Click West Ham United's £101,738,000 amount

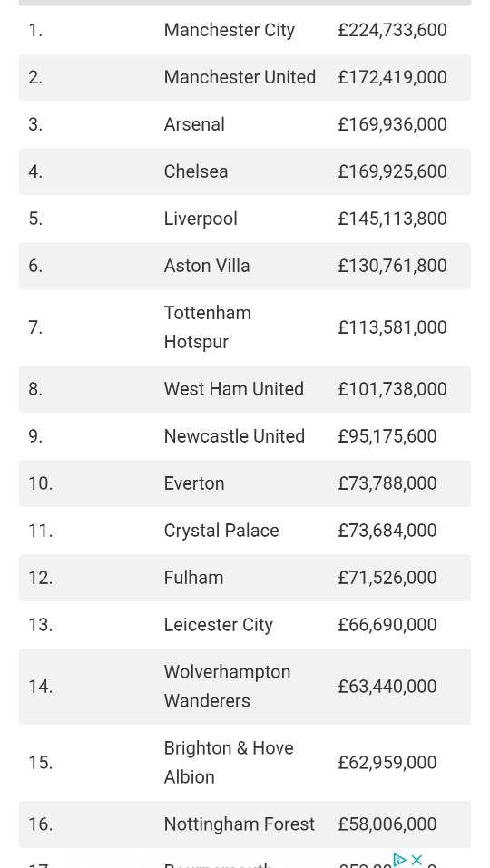coord(393,388)
